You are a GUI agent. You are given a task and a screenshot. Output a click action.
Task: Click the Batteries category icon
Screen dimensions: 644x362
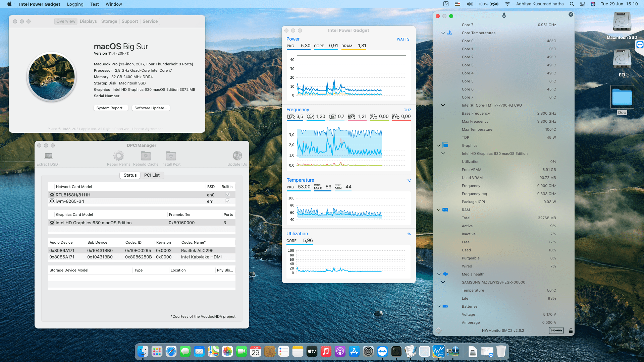pos(445,306)
